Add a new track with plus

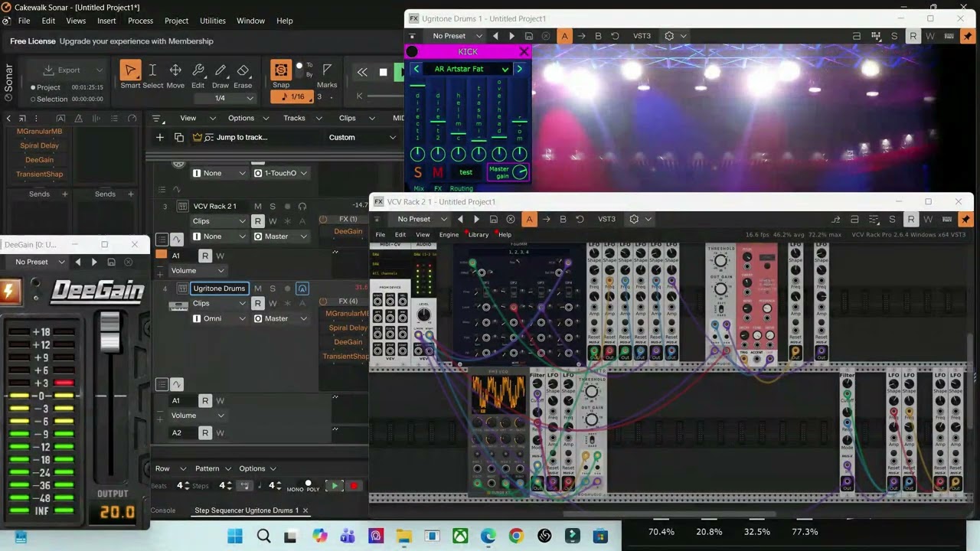[x=160, y=137]
